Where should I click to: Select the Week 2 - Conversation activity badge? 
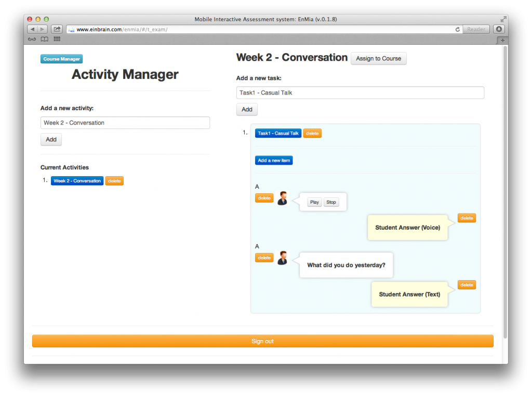point(77,181)
